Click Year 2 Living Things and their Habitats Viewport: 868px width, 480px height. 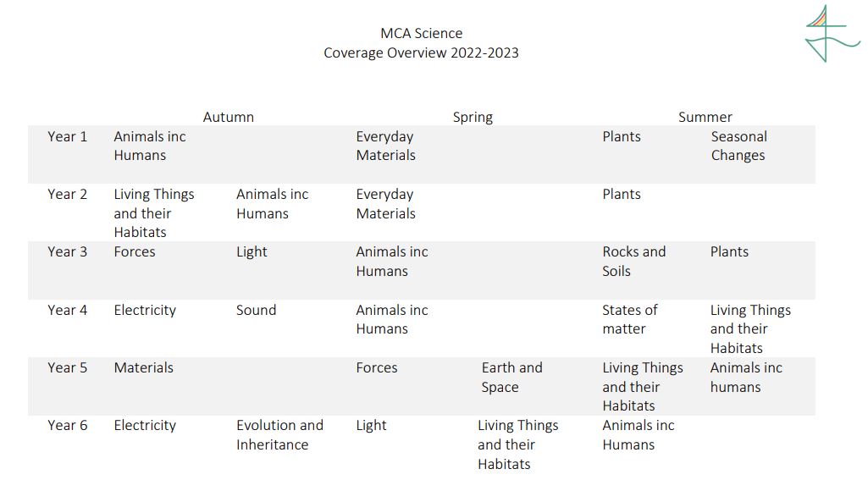154,213
